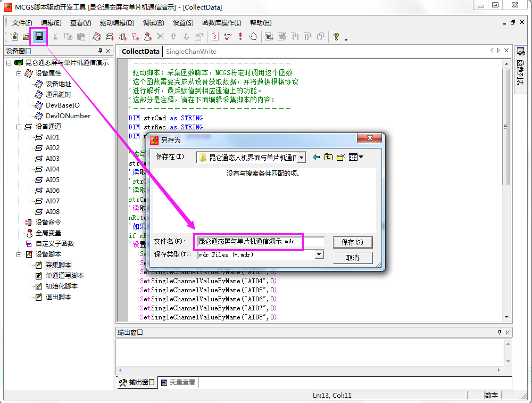Click the Save floppy disk toolbar icon
This screenshot has height=403, width=532.
pos(39,37)
